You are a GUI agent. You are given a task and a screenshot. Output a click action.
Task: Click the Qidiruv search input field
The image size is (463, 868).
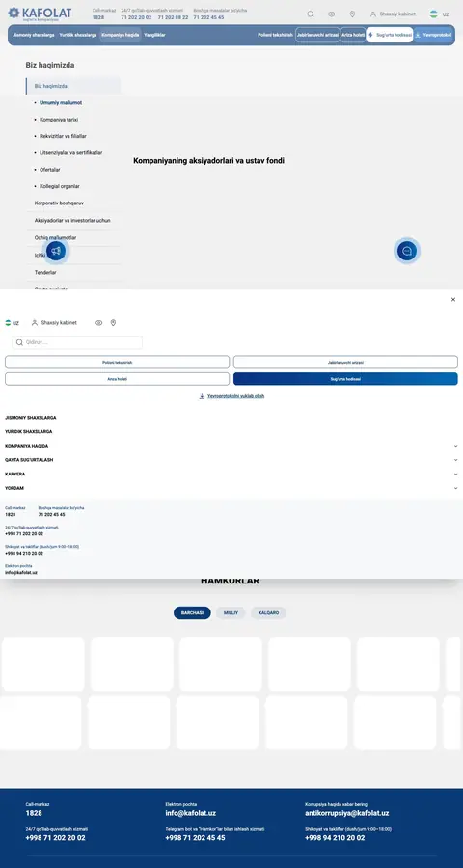coord(77,342)
